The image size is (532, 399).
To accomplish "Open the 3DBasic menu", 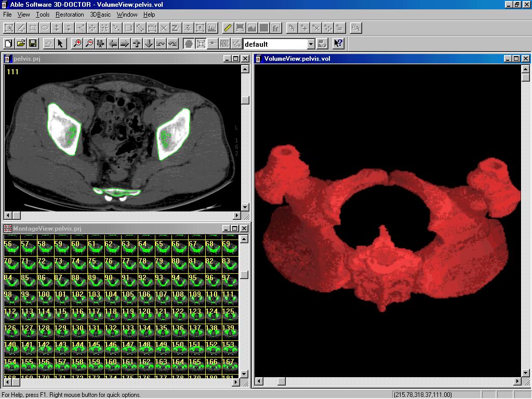I will click(100, 15).
